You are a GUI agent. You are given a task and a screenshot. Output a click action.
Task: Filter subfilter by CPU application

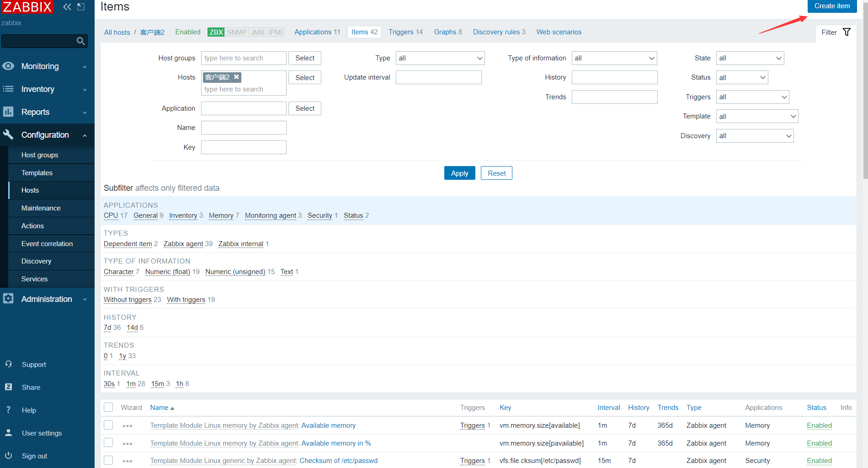[111, 215]
